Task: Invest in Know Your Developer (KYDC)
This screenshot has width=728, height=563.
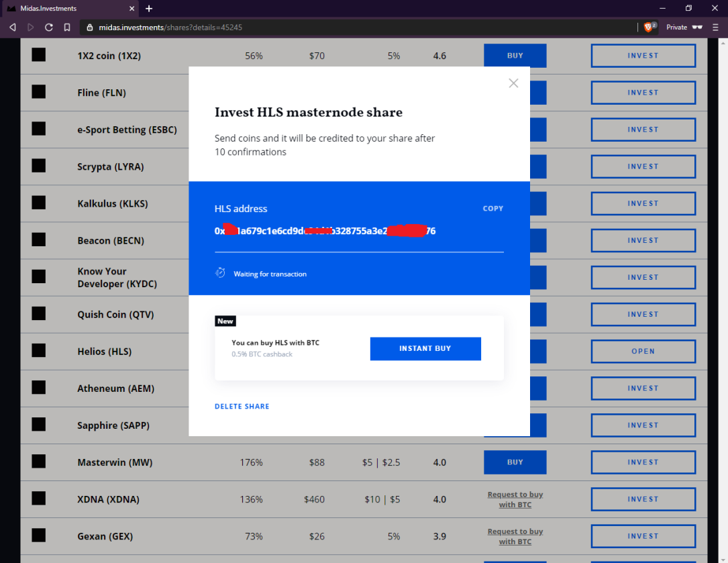Action: 643,277
